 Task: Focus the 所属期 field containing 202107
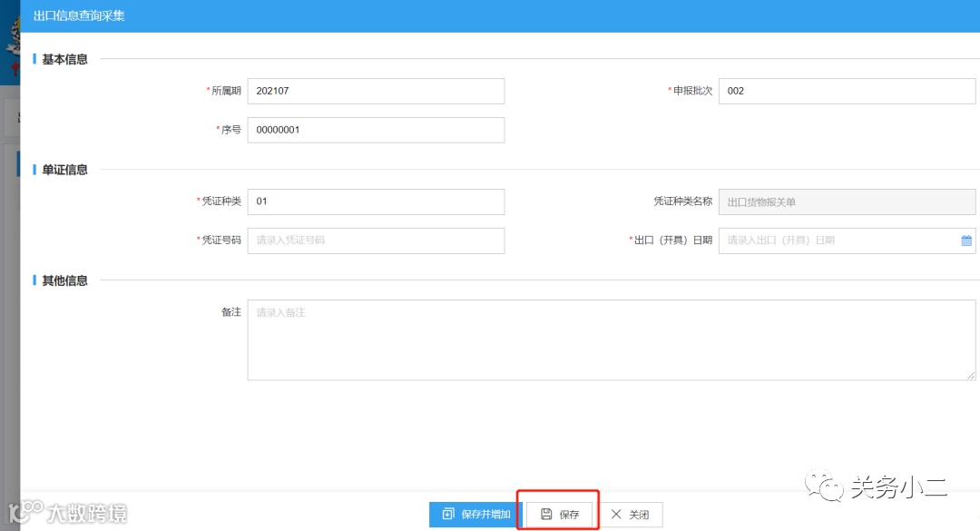[x=376, y=92]
